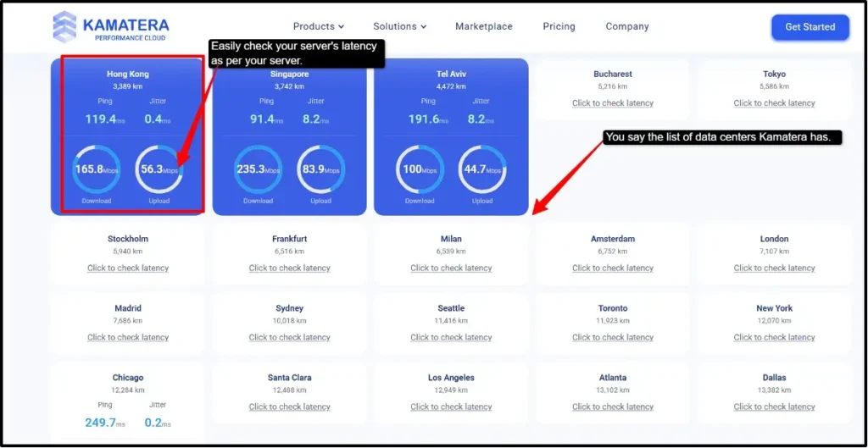Click the Chicago card title

(128, 378)
